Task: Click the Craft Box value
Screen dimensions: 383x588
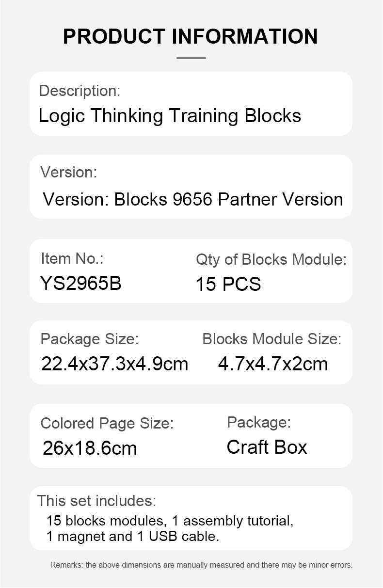Action: pyautogui.click(x=267, y=447)
